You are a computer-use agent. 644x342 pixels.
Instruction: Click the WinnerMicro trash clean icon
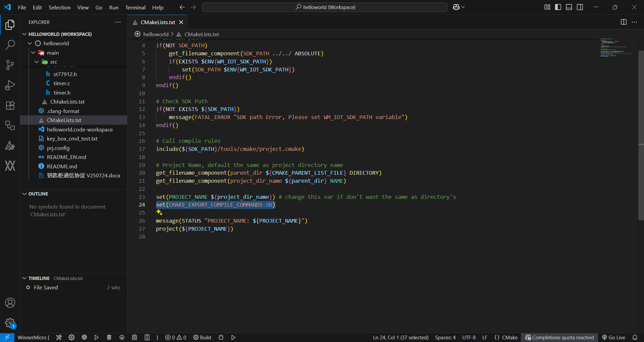tap(109, 337)
